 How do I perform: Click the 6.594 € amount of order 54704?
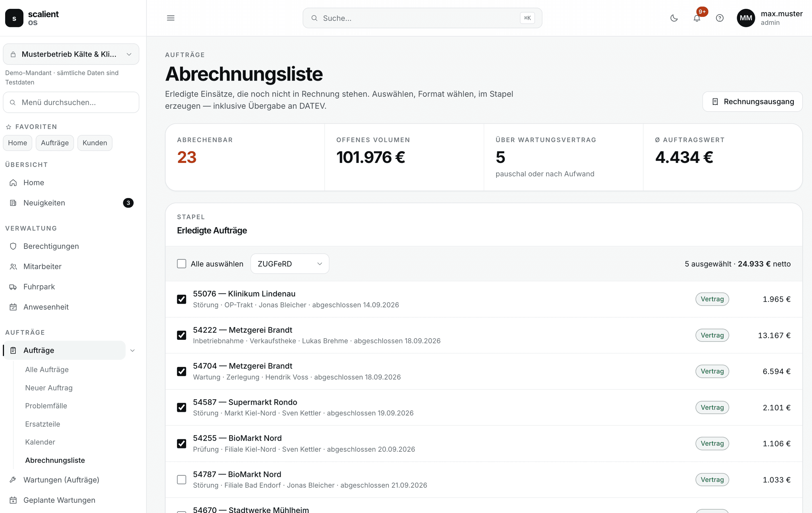tap(777, 372)
